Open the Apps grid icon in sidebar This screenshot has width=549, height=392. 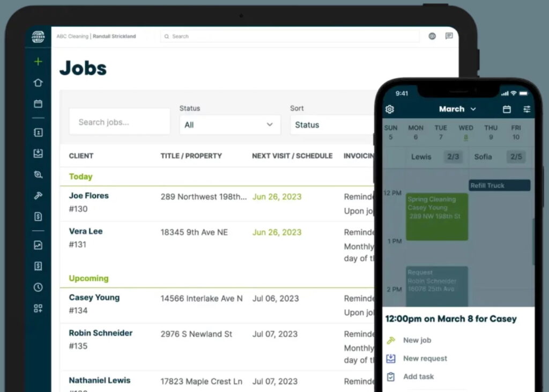(38, 308)
